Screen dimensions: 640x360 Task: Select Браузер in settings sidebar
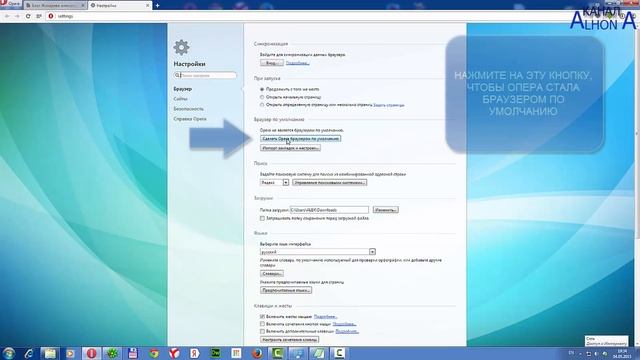point(182,89)
